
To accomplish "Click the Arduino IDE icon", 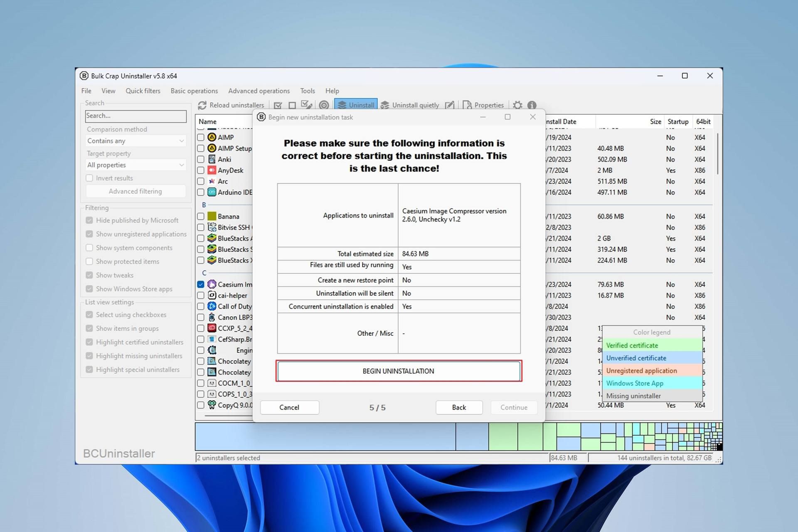I will click(212, 192).
